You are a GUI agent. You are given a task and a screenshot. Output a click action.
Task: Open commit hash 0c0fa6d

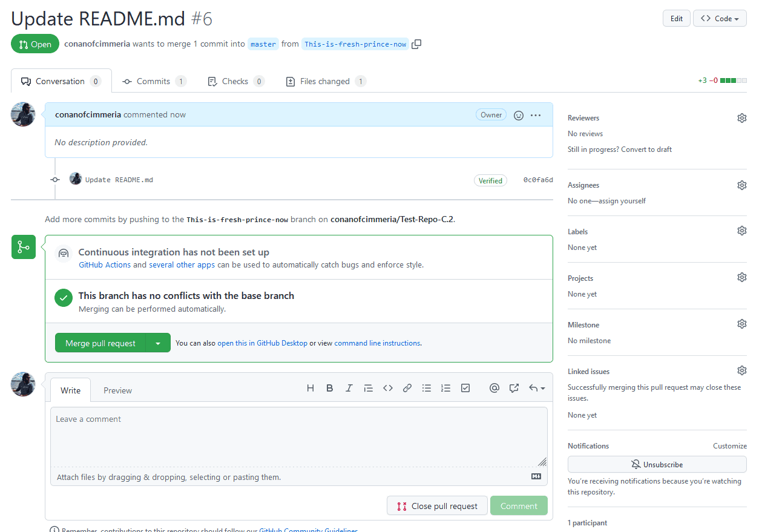[538, 180]
